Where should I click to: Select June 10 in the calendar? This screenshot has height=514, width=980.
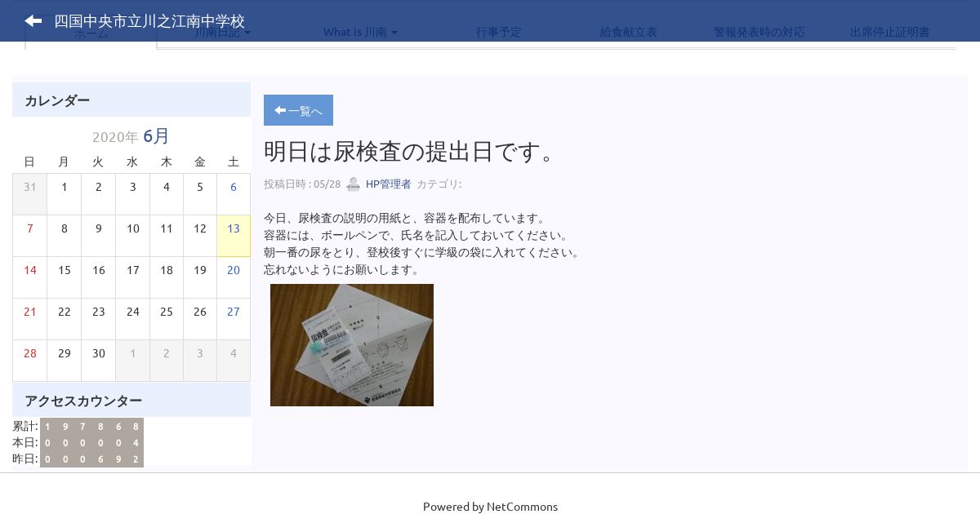(132, 236)
